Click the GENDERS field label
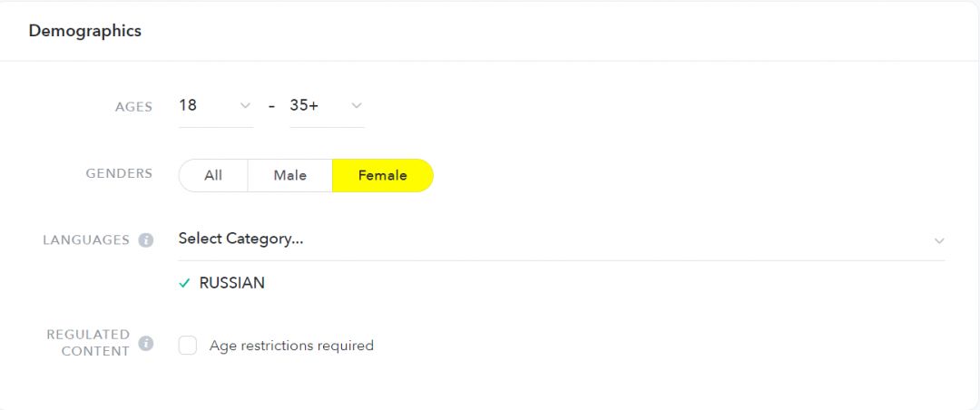The width and height of the screenshot is (980, 410). tap(120, 174)
